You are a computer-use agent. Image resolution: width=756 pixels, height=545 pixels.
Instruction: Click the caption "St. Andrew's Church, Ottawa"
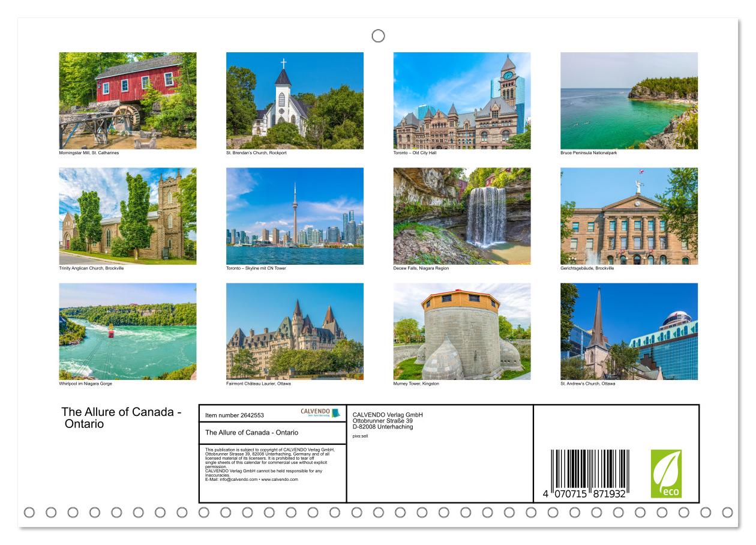588,384
